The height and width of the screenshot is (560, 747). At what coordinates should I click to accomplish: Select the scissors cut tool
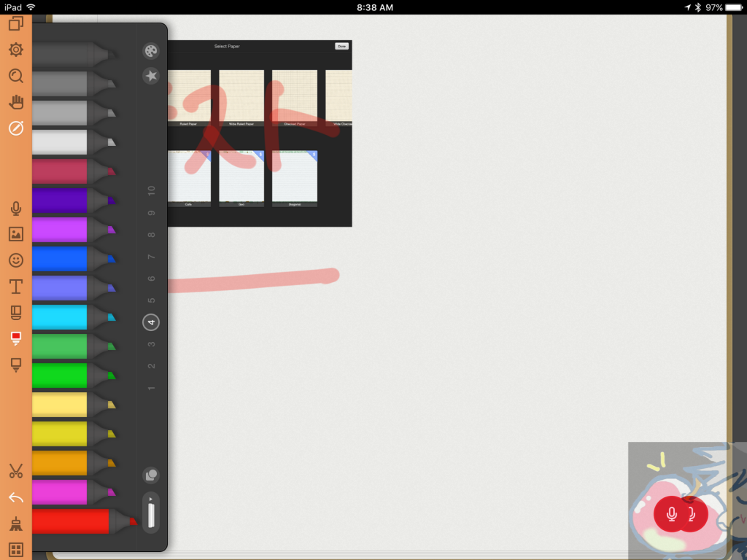click(x=15, y=471)
